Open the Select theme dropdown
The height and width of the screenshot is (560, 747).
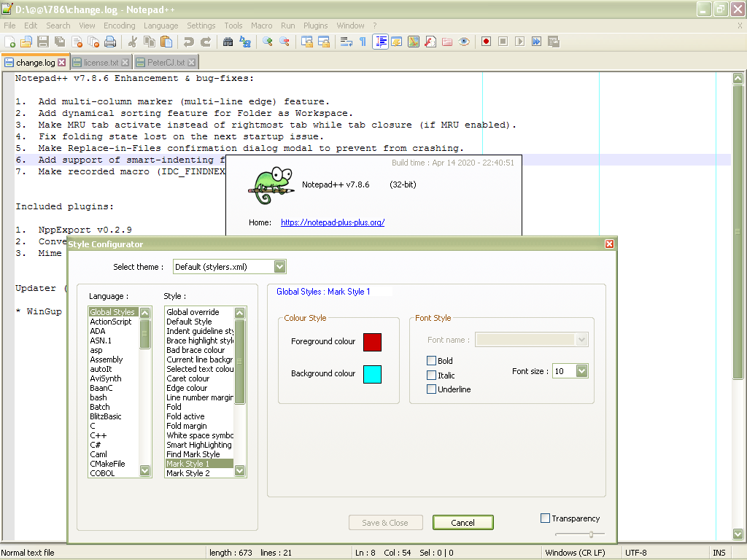(x=279, y=267)
